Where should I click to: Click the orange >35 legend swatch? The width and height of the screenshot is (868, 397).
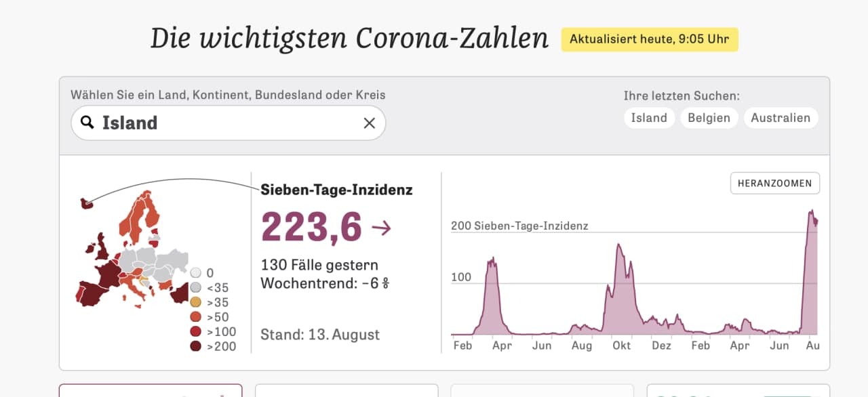tap(196, 302)
